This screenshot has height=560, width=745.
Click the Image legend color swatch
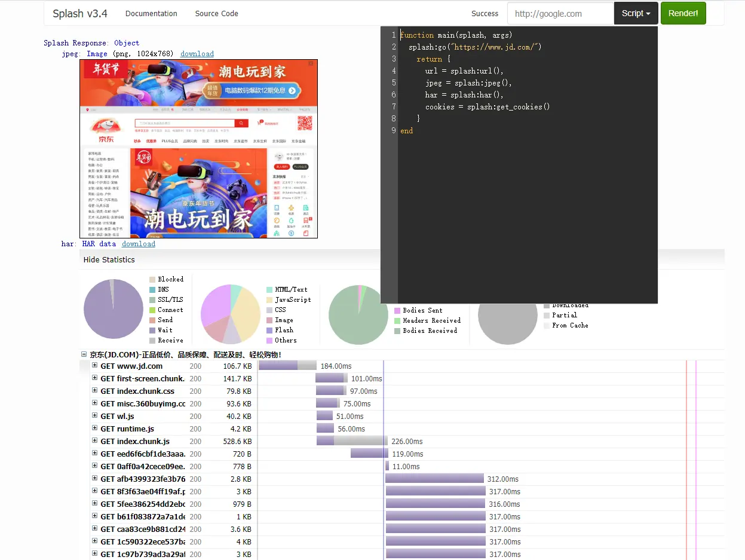269,320
